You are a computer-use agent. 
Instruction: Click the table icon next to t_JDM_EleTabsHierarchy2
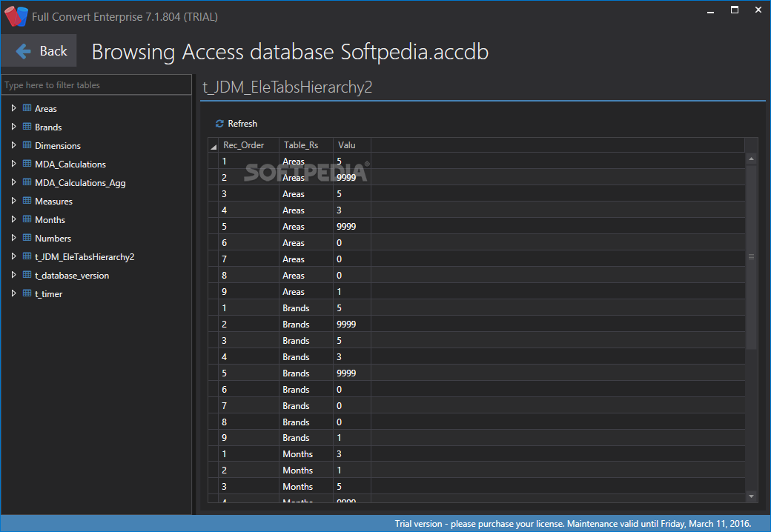pyautogui.click(x=27, y=256)
